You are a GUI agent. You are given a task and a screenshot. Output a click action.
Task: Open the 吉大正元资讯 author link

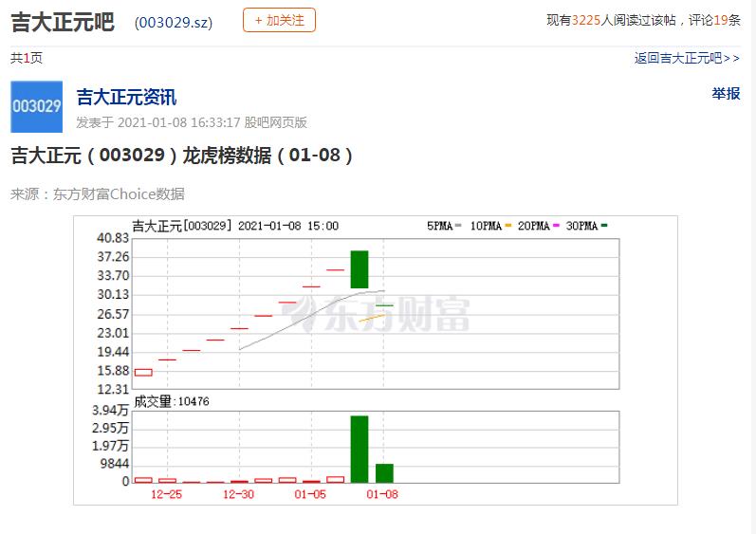tap(126, 97)
